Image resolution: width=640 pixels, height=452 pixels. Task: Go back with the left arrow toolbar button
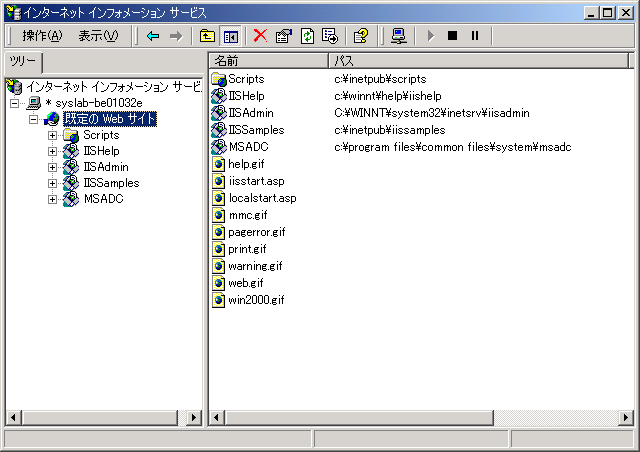point(153,36)
